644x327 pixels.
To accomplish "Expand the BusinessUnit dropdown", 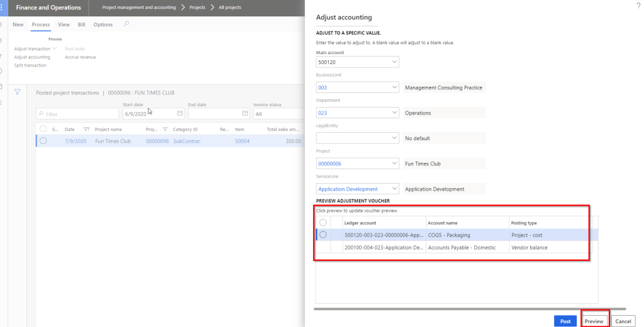I will coord(394,87).
